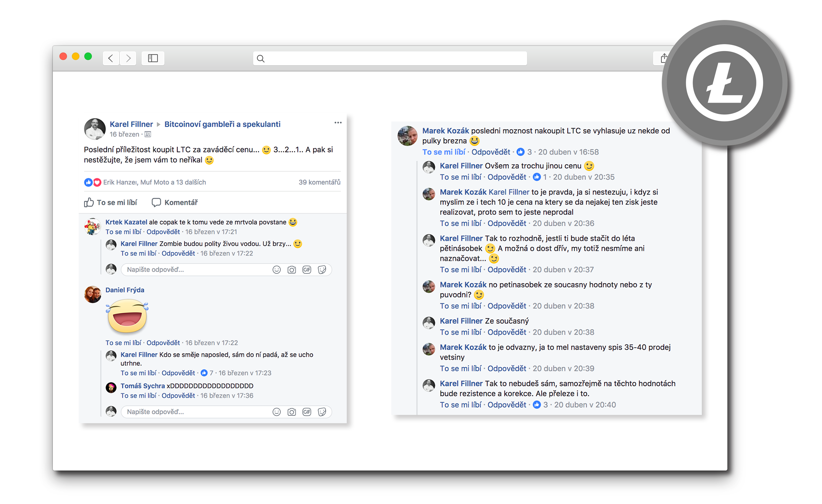Screen dimensions: 822x504
Task: Click Krtek Kazatel's avatar
Action: pos(93,226)
